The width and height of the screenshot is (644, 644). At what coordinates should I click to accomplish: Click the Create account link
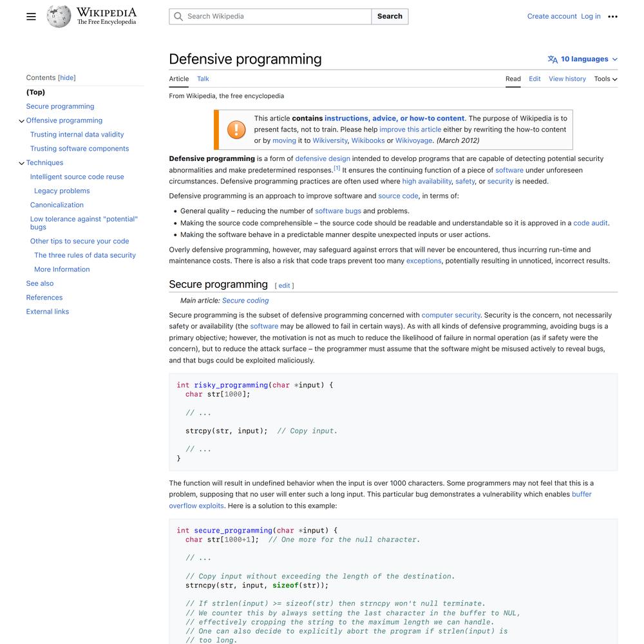point(552,17)
